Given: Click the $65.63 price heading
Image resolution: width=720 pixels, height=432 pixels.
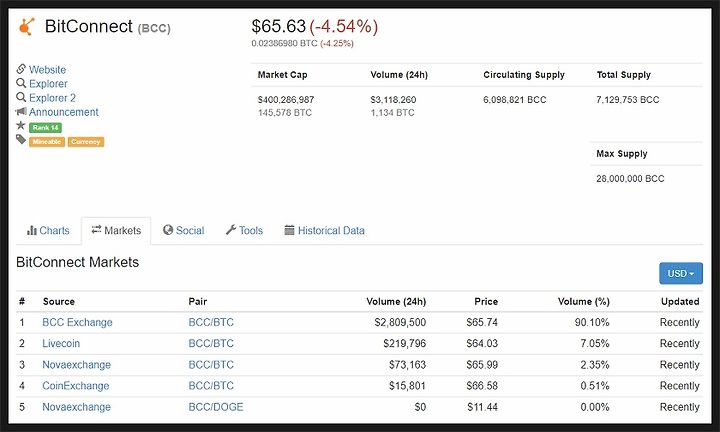Looking at the screenshot, I should (278, 26).
